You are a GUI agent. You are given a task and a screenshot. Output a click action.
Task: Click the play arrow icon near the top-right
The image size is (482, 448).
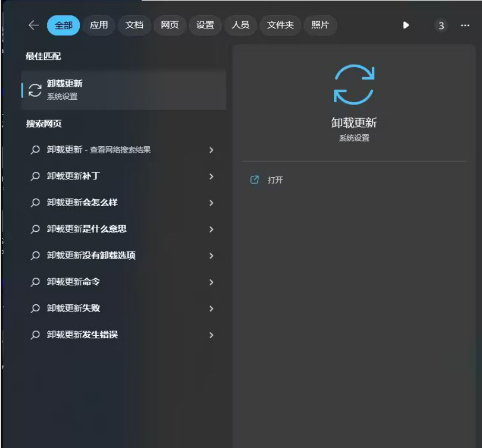[x=406, y=25]
